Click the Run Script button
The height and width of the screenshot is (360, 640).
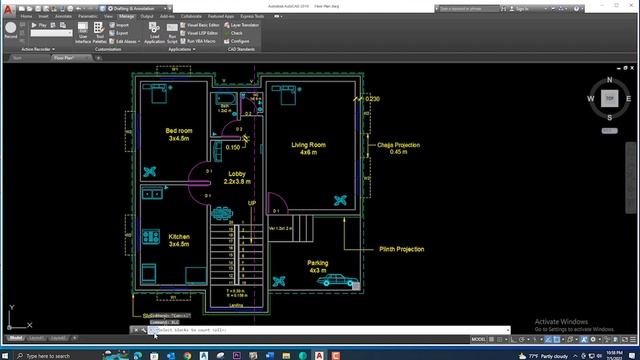[x=172, y=33]
